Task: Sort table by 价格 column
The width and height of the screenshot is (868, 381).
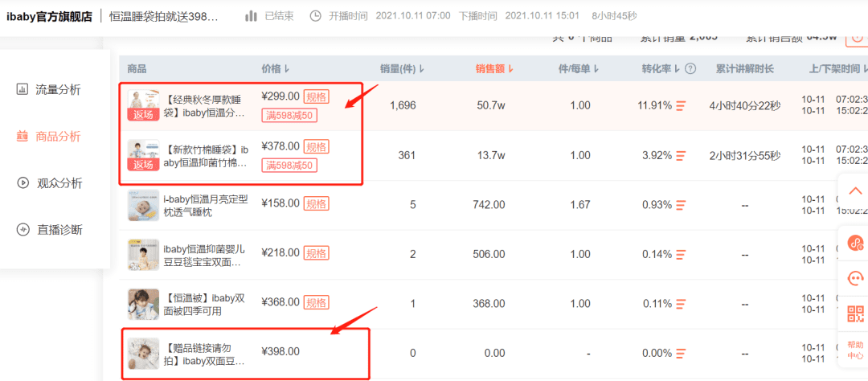Action: 275,69
